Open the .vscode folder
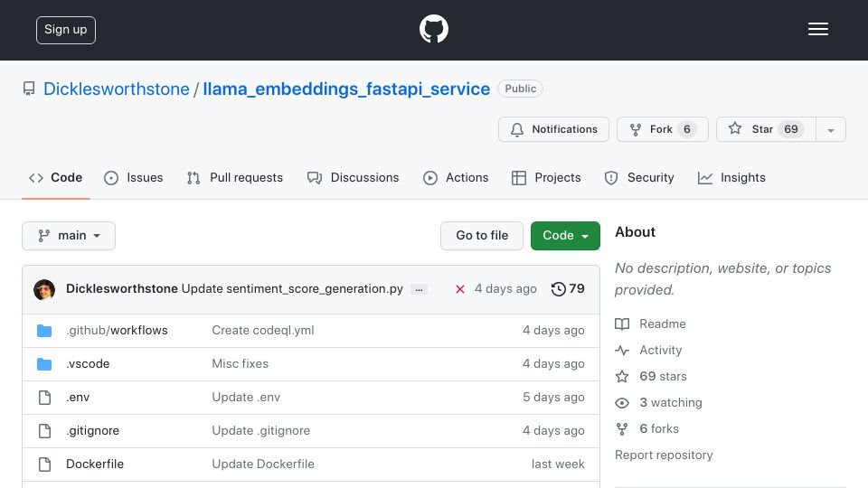The width and height of the screenshot is (868, 488). pyautogui.click(x=88, y=364)
